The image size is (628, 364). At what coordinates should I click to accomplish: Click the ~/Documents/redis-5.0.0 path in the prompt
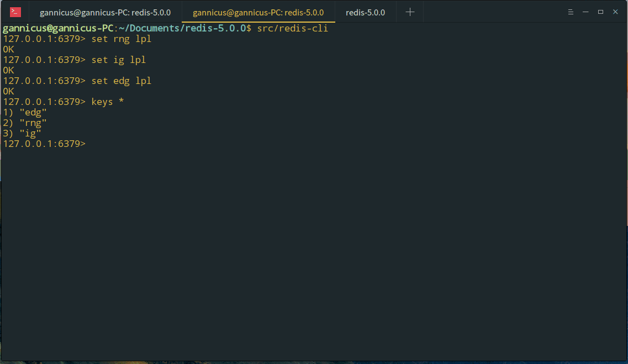pyautogui.click(x=181, y=28)
